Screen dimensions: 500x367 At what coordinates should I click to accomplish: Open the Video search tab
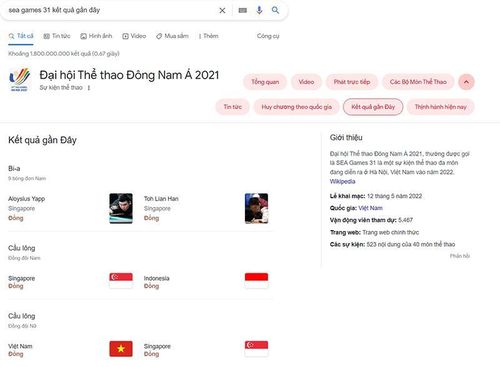pyautogui.click(x=134, y=36)
